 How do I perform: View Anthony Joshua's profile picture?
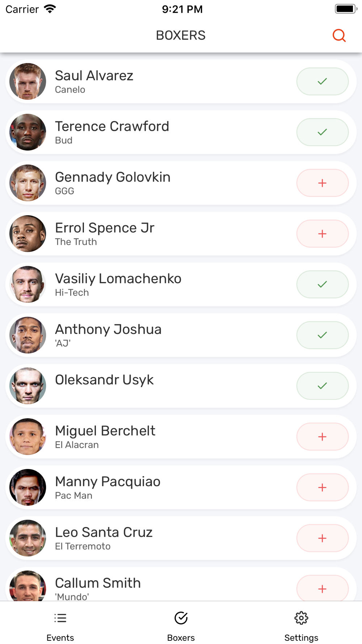[28, 335]
